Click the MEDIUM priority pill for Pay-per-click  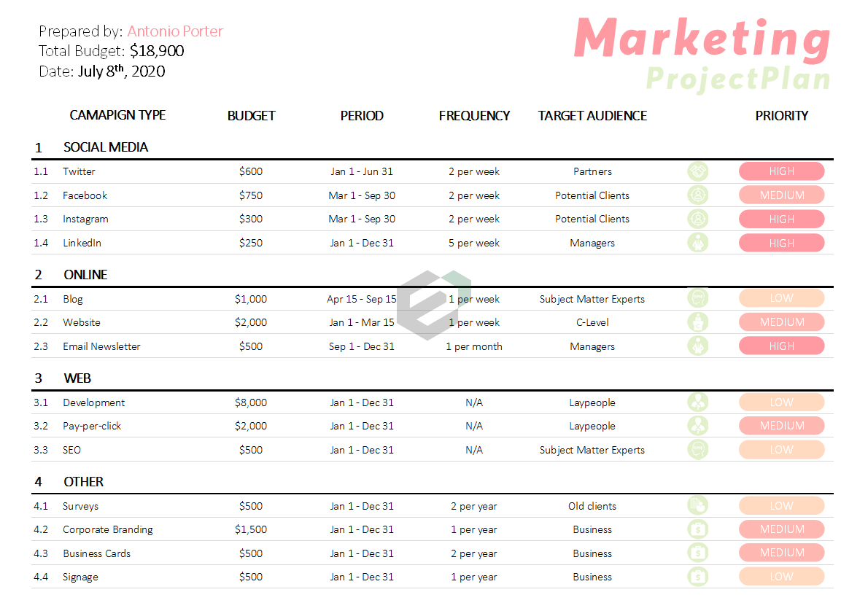point(781,426)
